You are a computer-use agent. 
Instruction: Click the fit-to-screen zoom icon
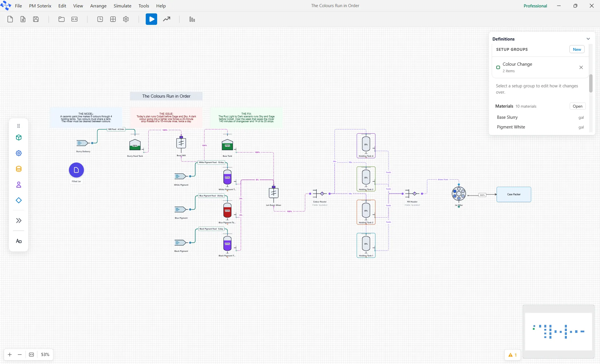click(31, 355)
